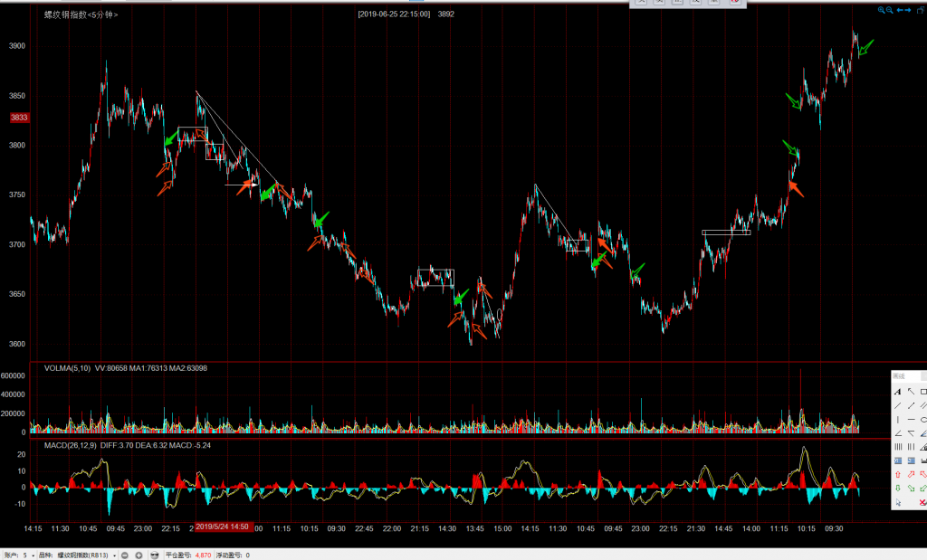Open the 品种 instrument dropdown (RB13)

pos(115,555)
